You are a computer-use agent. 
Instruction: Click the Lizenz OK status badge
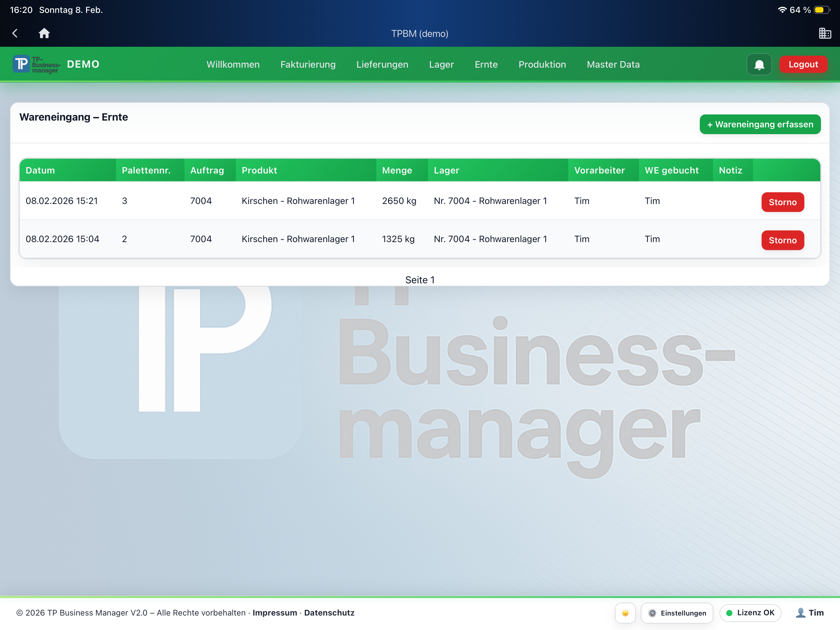tap(751, 613)
